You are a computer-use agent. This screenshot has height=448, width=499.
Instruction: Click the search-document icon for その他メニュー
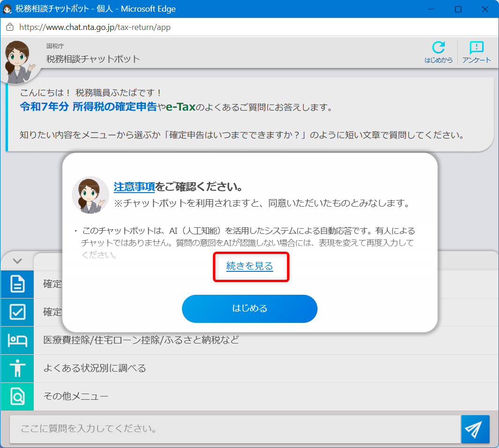coord(17,396)
